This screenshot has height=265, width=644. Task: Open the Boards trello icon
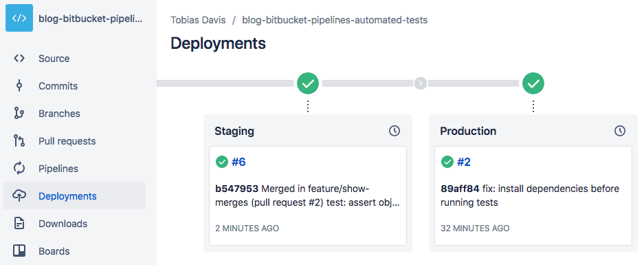coord(19,251)
